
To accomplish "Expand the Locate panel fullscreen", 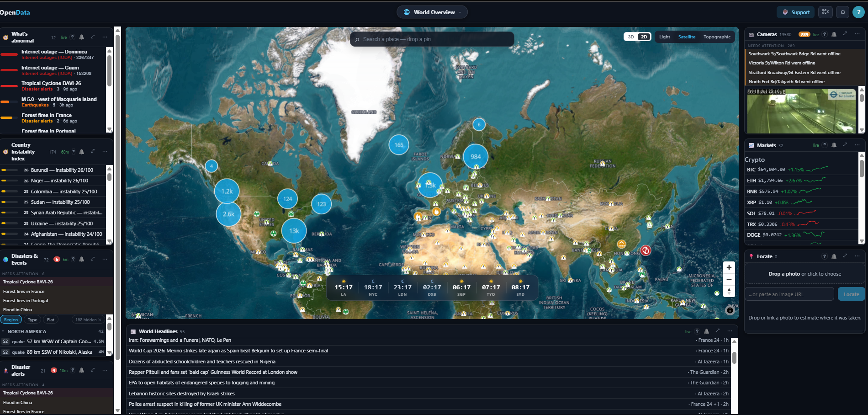I will point(845,256).
